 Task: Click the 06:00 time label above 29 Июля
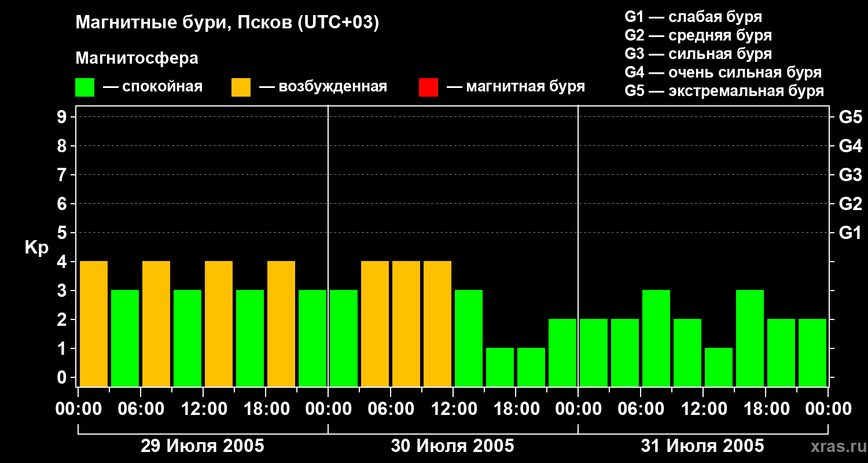(141, 409)
